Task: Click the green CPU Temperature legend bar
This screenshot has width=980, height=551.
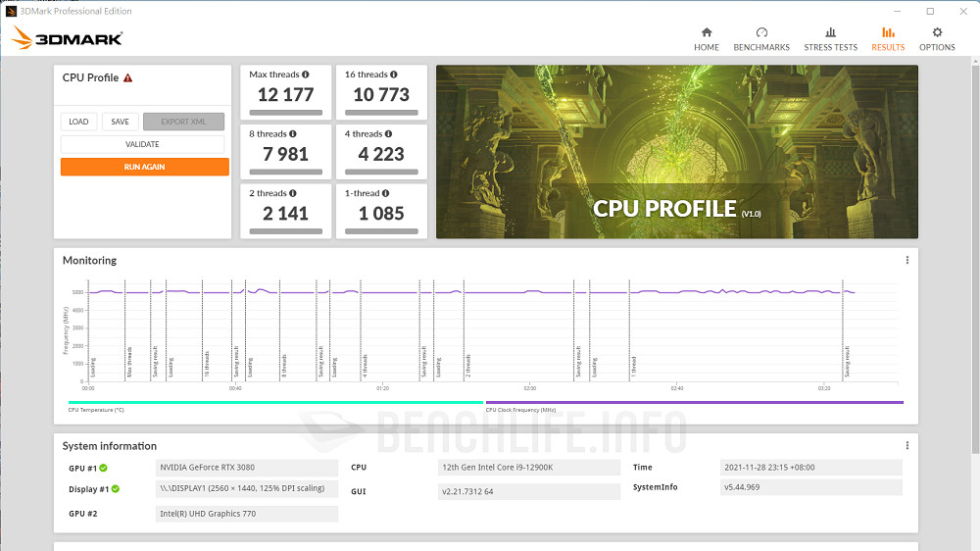Action: click(x=274, y=402)
